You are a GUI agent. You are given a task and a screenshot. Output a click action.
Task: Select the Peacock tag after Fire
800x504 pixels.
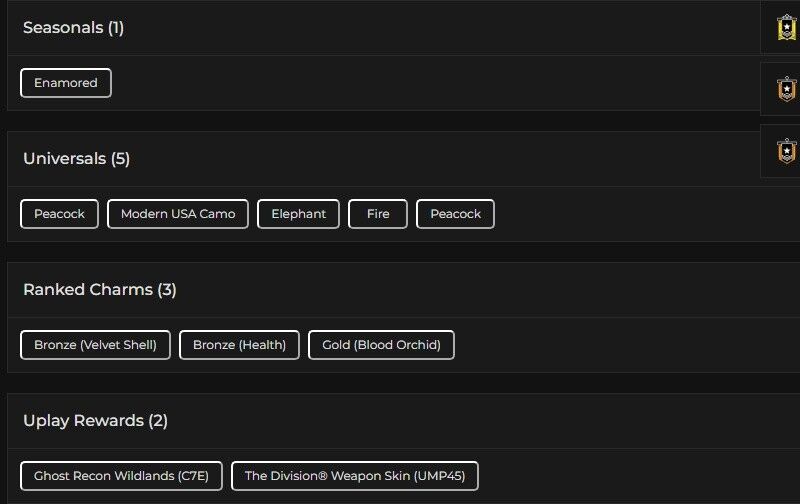[455, 214]
